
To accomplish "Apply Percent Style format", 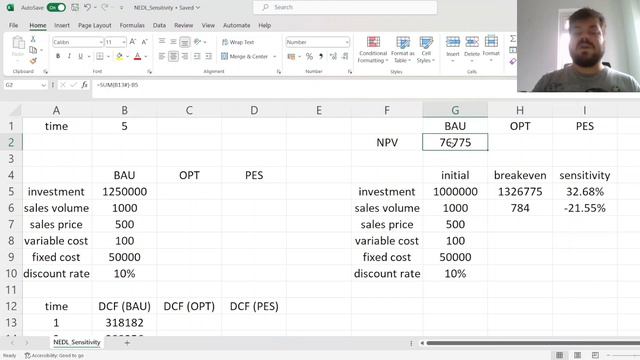I will [x=309, y=56].
